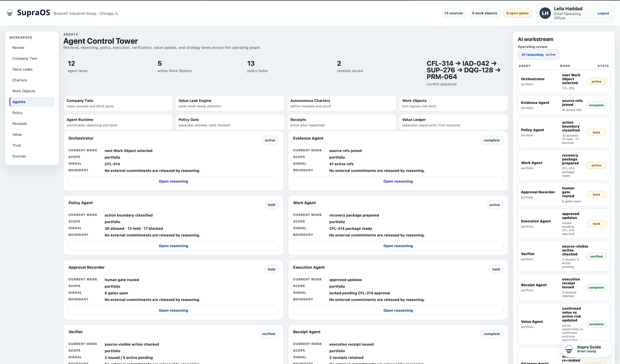Image resolution: width=620 pixels, height=364 pixels.
Task: Open the Value Leak Engine tile
Action: tap(230, 103)
